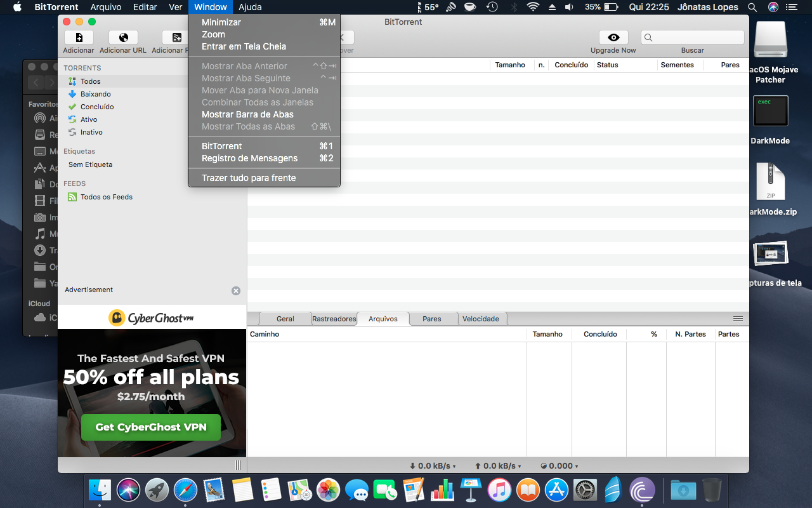Open the Wi-Fi menu bar icon
The image size is (812, 508).
tap(533, 7)
